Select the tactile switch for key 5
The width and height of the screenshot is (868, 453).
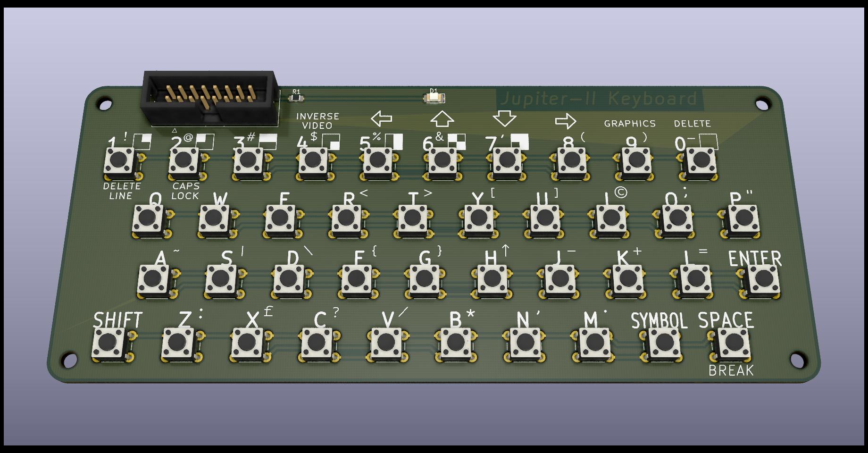(378, 163)
